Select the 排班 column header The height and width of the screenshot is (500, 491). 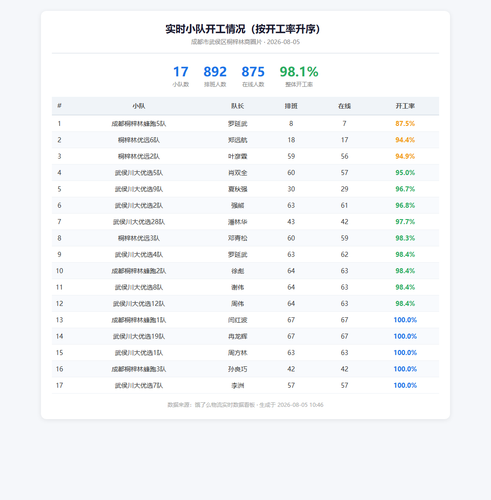click(291, 106)
